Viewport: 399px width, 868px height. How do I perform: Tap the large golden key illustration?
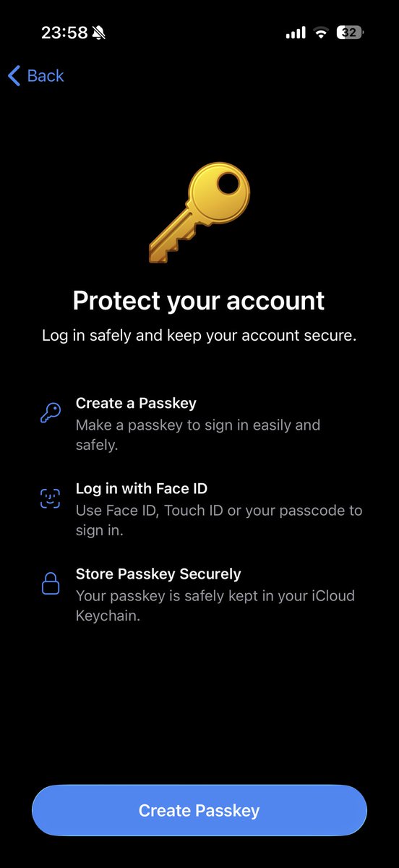click(199, 213)
